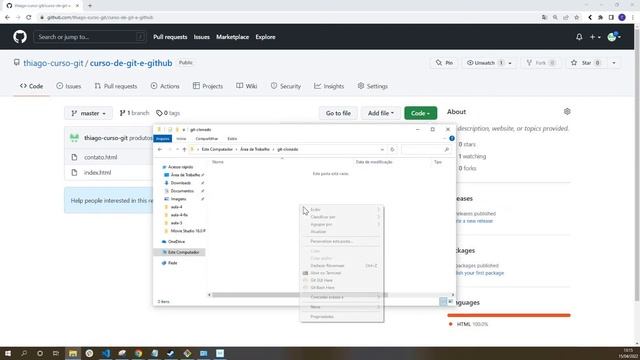Open the plus create-new dropdown in header
Image resolution: width=640 pixels, height=360 pixels.
pos(595,37)
